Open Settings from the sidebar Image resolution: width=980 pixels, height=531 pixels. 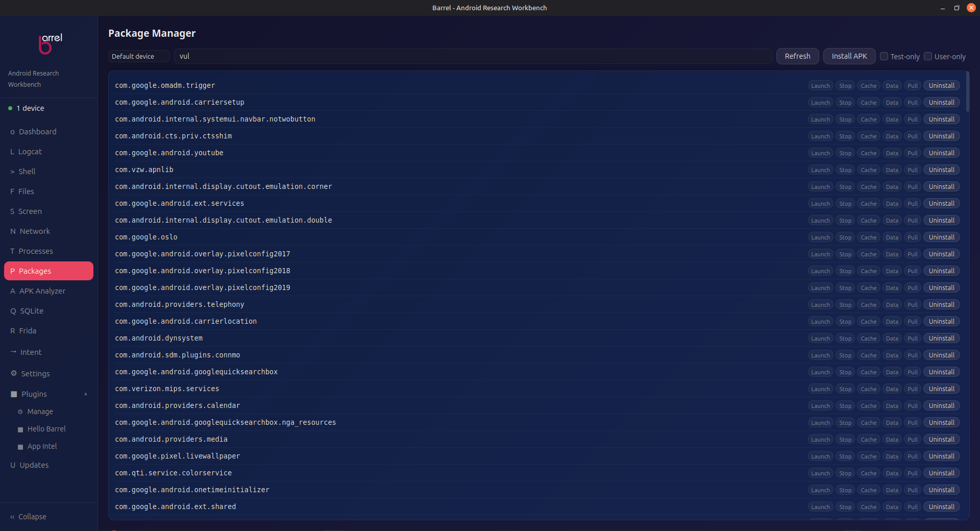click(x=48, y=374)
